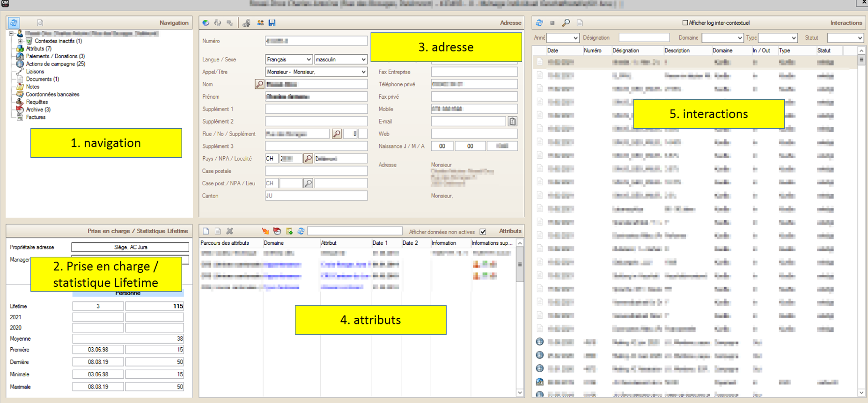The image size is (868, 403).
Task: Open street lookup next to Rue field
Action: point(337,134)
